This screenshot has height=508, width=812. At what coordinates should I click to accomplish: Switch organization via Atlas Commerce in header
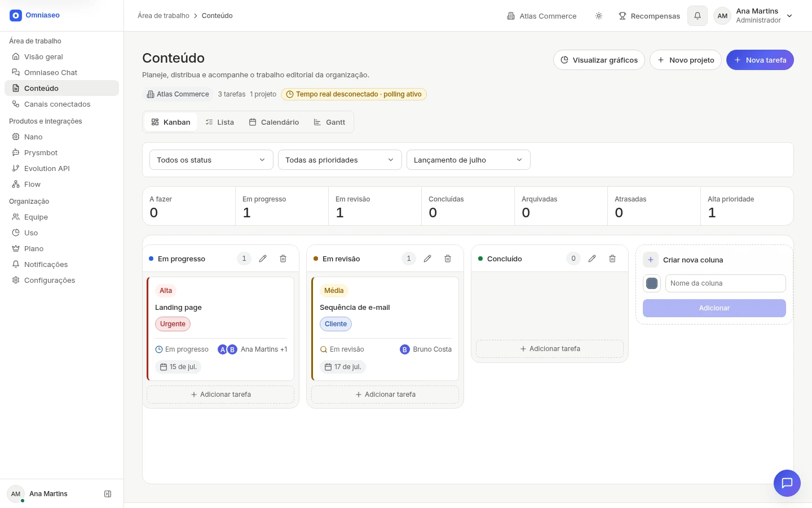[x=541, y=16]
